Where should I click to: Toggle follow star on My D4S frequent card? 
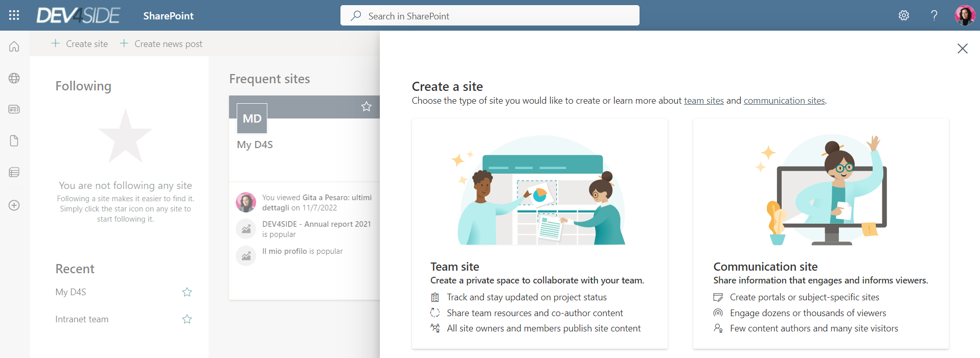point(367,107)
